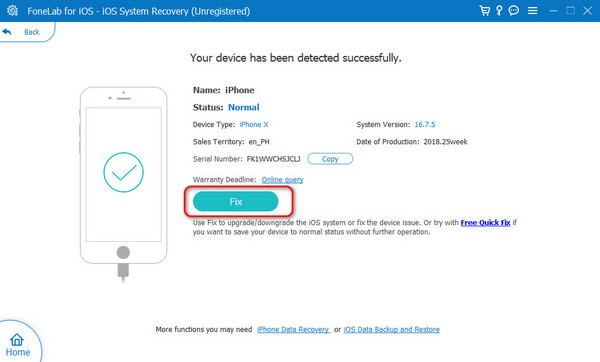This screenshot has height=362, width=600.
Task: Open the hamburger menu
Action: pyautogui.click(x=532, y=11)
